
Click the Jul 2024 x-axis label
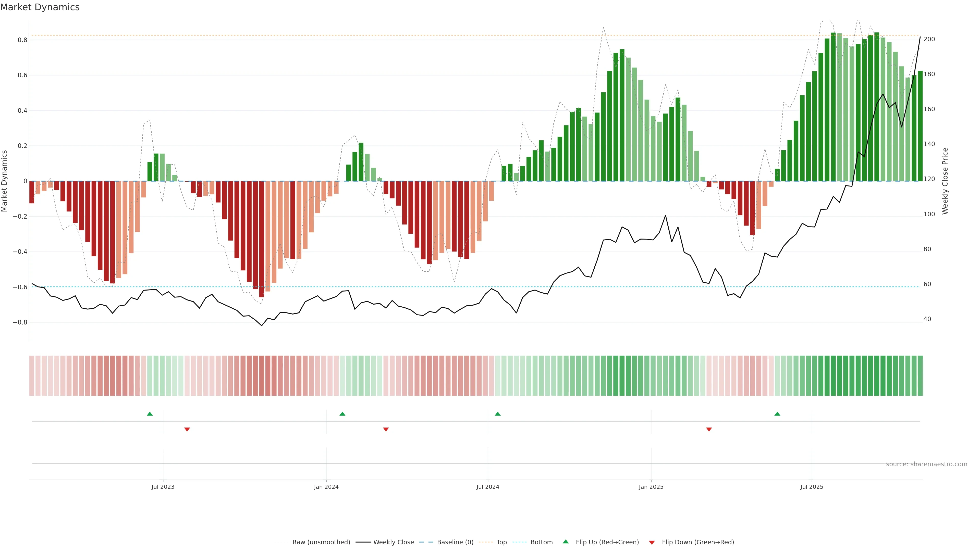point(488,487)
